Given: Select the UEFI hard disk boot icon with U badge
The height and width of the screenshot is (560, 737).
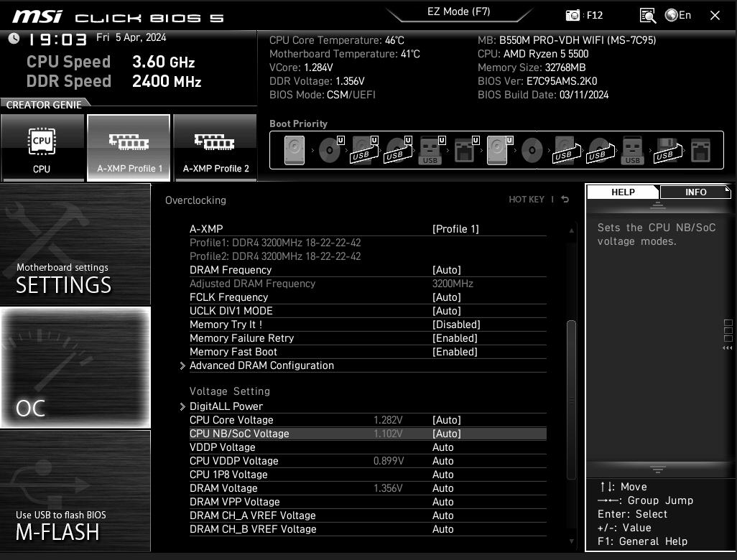Looking at the screenshot, I should pos(499,150).
